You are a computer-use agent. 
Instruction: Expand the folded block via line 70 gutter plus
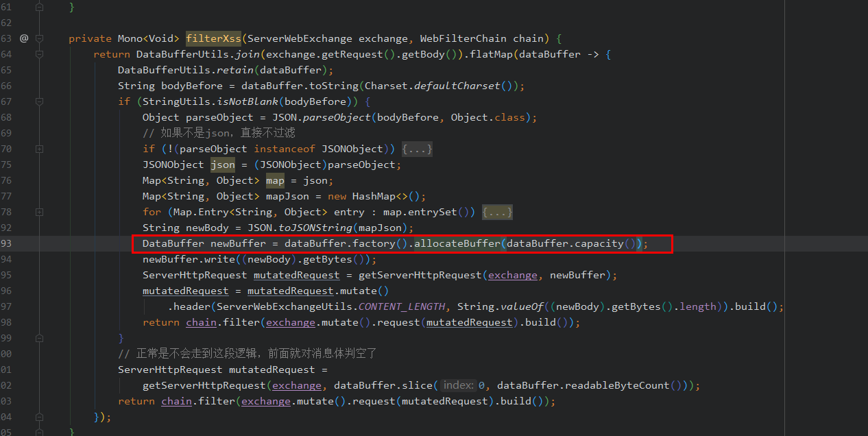click(x=39, y=149)
